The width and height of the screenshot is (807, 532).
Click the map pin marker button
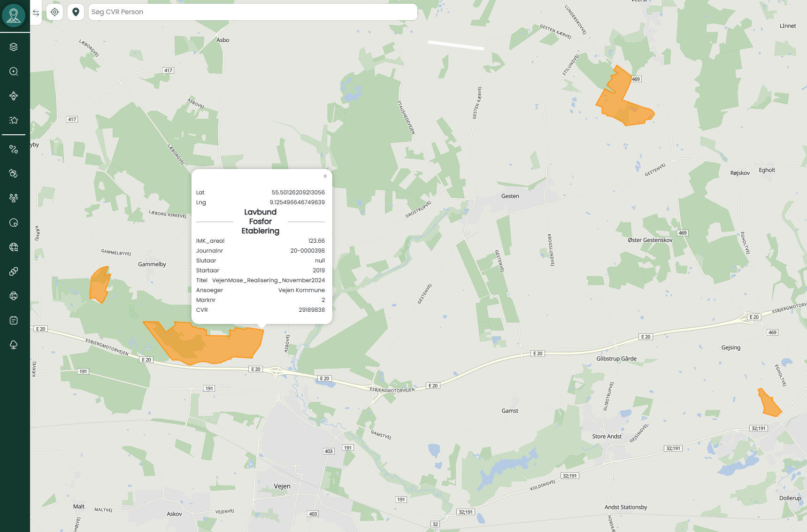point(76,12)
